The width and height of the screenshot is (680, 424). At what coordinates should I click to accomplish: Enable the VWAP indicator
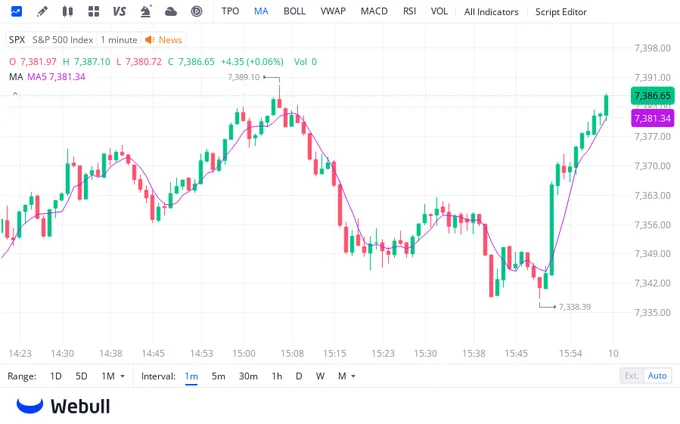coord(333,11)
